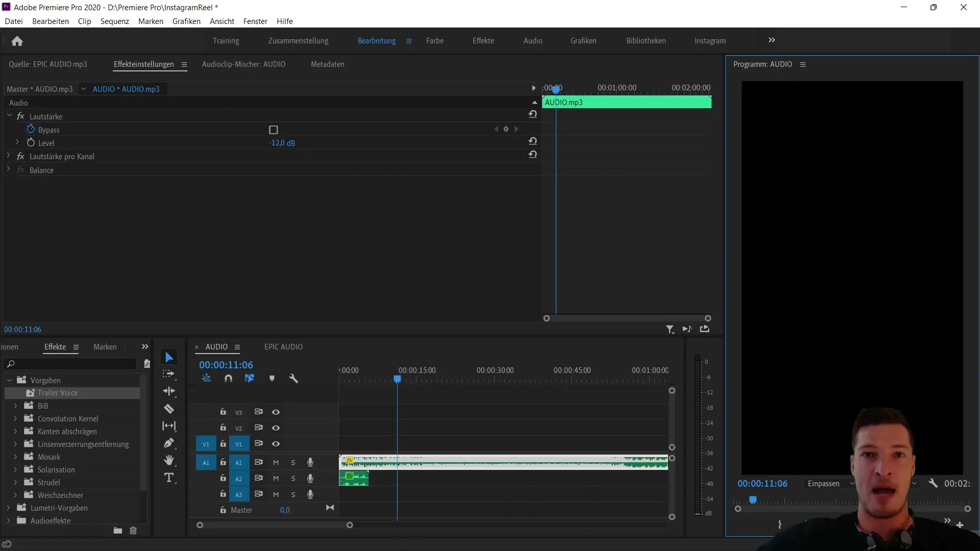The height and width of the screenshot is (551, 980).
Task: Expand the Balance effect
Action: point(9,169)
